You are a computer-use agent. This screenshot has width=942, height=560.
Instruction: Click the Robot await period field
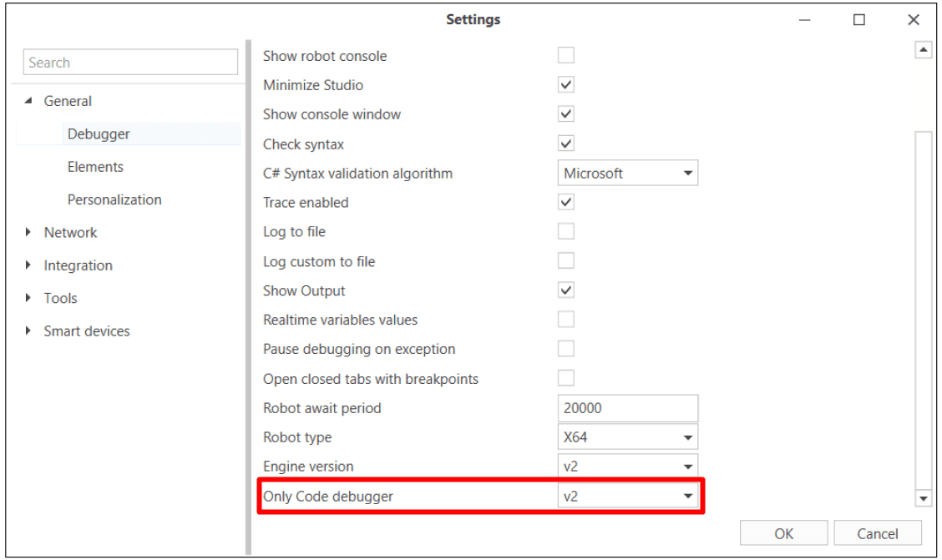pyautogui.click(x=627, y=408)
